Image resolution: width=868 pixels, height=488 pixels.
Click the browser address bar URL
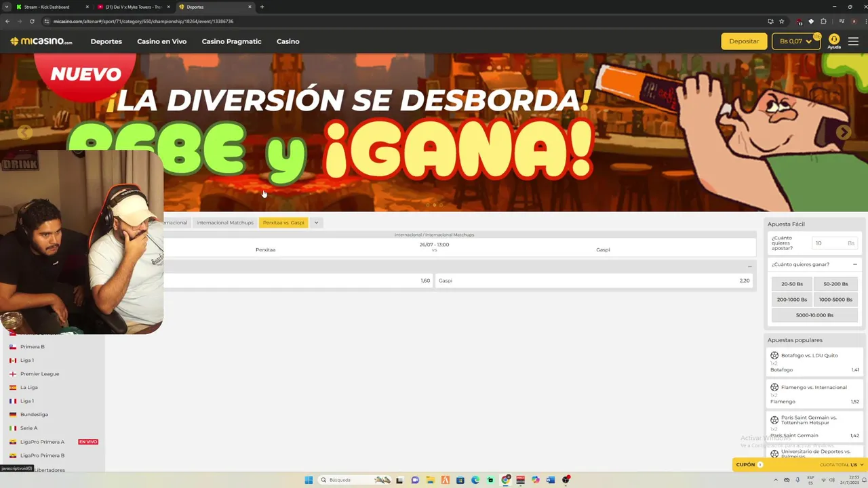[x=143, y=21]
